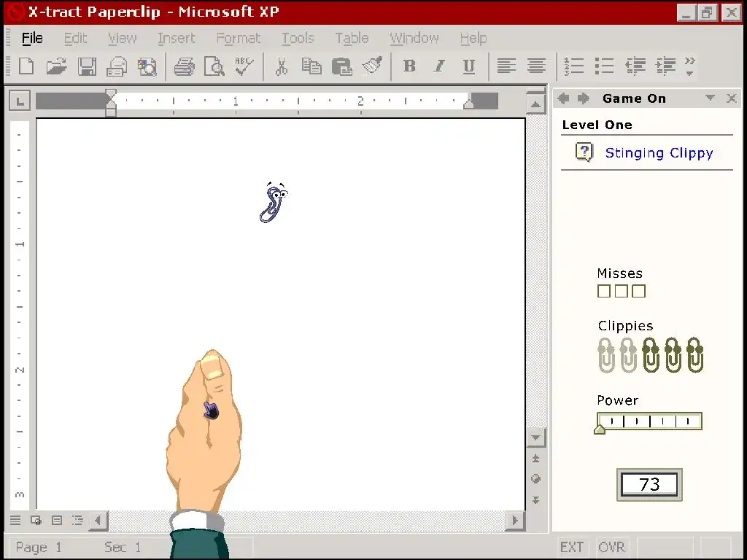The image size is (747, 560).
Task: Click the Select Browse Object button
Action: (536, 479)
